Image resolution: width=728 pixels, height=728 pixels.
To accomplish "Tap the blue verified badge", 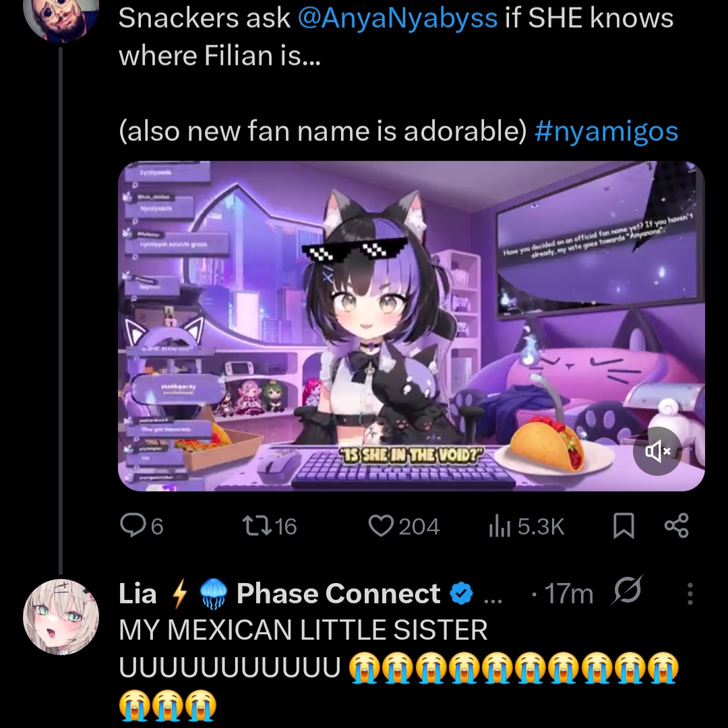I will coord(461,594).
